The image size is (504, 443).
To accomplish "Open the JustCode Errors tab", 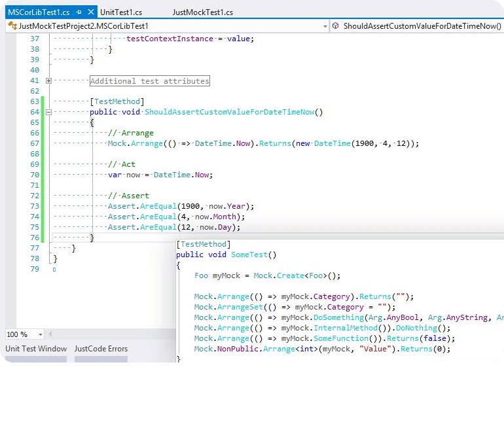I will [x=101, y=349].
